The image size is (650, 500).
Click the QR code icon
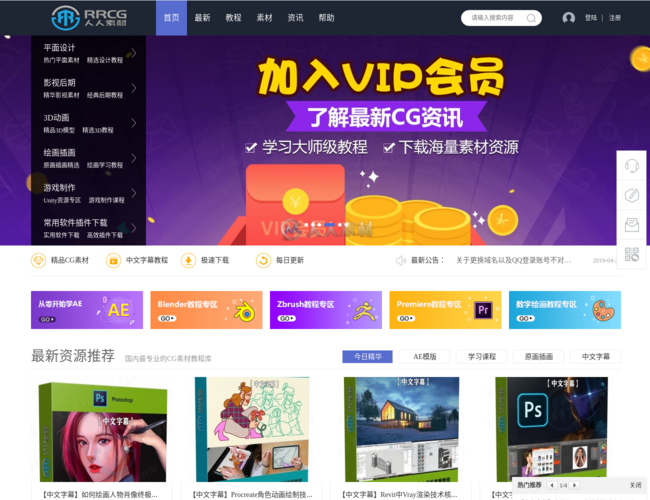(x=631, y=255)
